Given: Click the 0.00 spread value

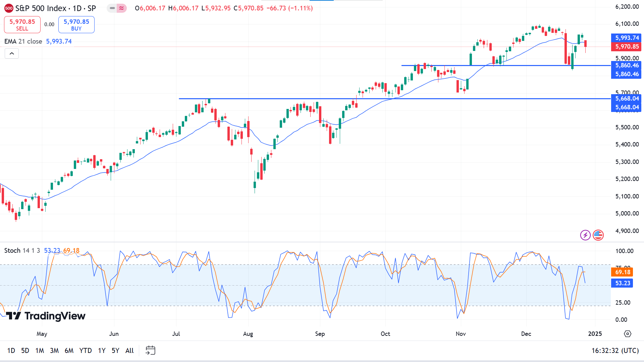Looking at the screenshot, I should 49,24.
